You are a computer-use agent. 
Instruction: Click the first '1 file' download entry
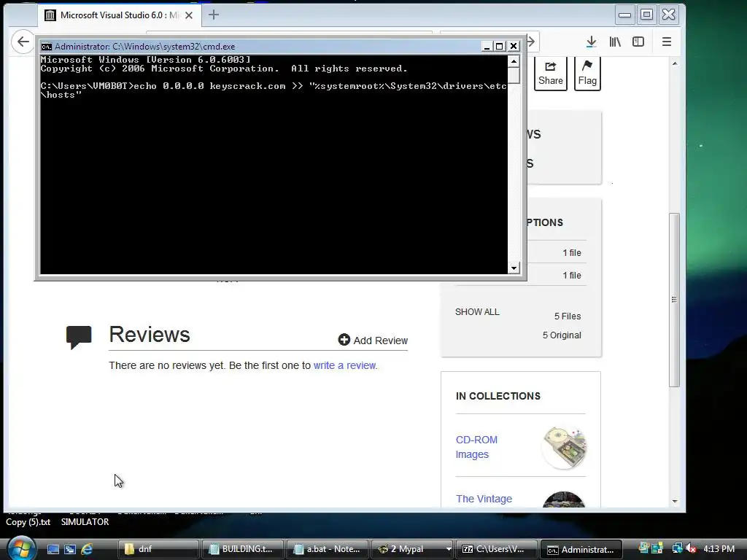572,253
